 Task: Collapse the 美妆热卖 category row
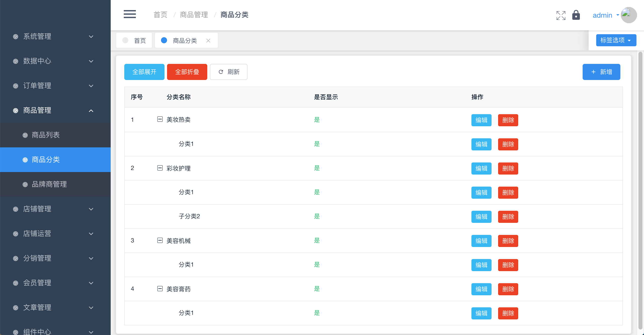160,119
